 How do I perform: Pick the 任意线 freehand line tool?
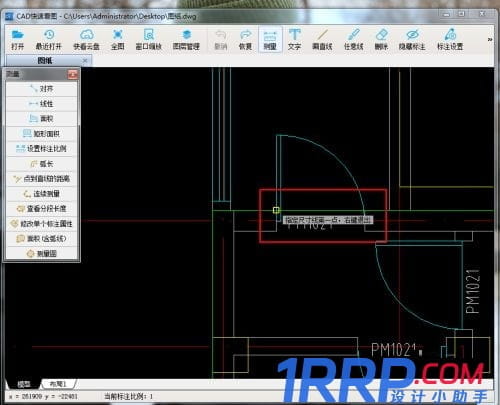coord(353,39)
